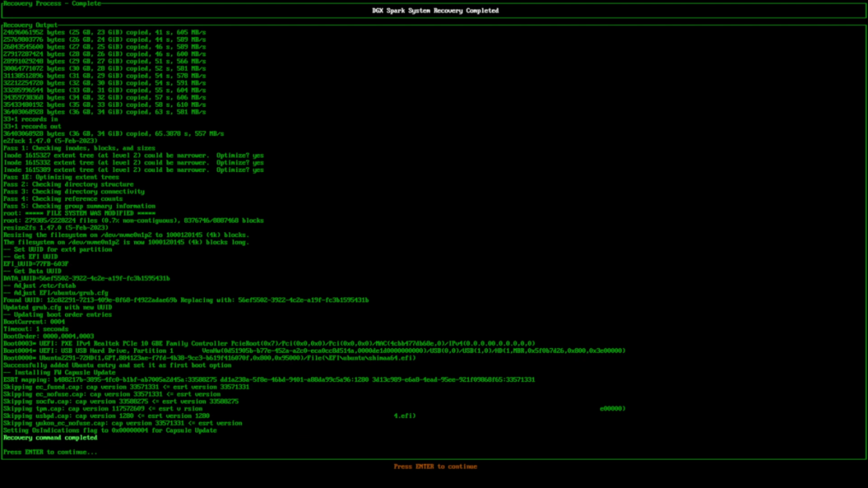Select the DGX Spark System Recovery Completed title
The height and width of the screenshot is (488, 868).
click(435, 10)
